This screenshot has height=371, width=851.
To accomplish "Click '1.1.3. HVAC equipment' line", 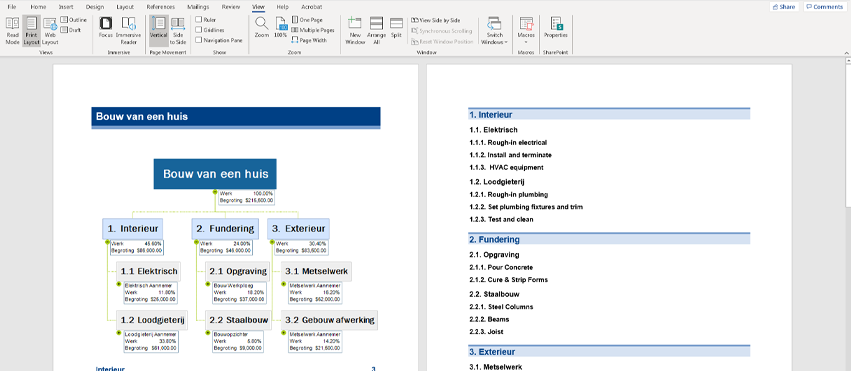I will (x=506, y=168).
